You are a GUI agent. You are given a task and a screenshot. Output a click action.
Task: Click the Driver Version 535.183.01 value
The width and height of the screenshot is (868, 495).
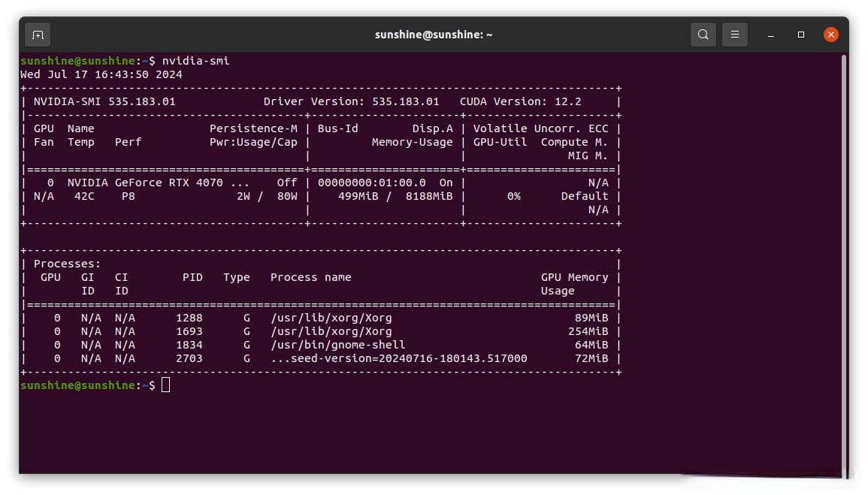(405, 101)
